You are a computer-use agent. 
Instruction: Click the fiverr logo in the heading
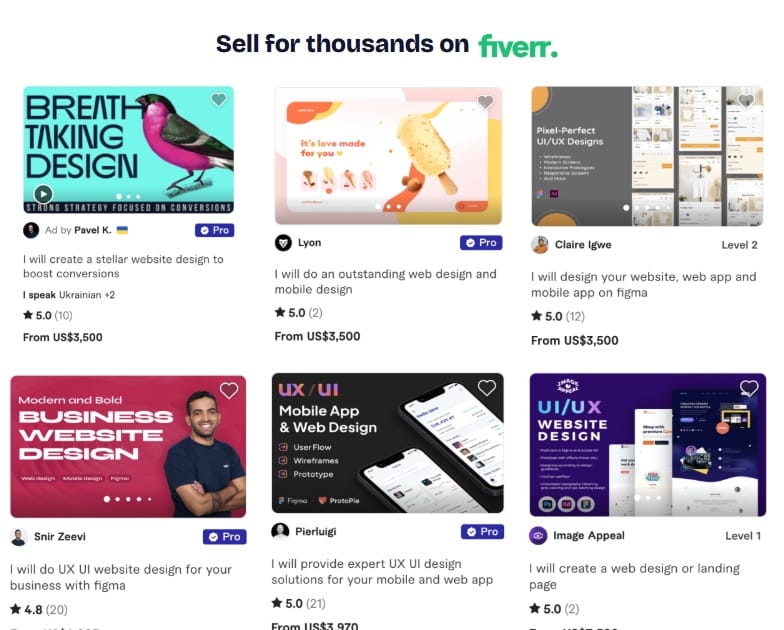[518, 46]
